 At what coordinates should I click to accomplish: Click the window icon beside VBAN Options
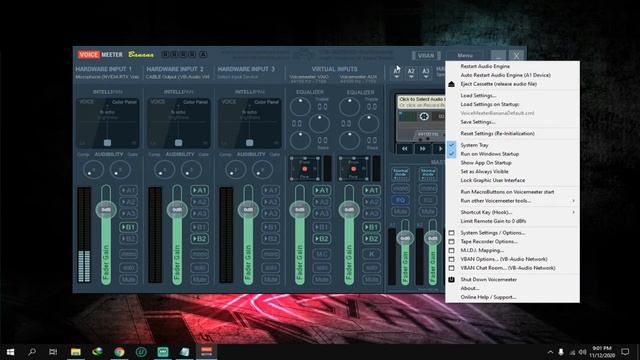[451, 259]
